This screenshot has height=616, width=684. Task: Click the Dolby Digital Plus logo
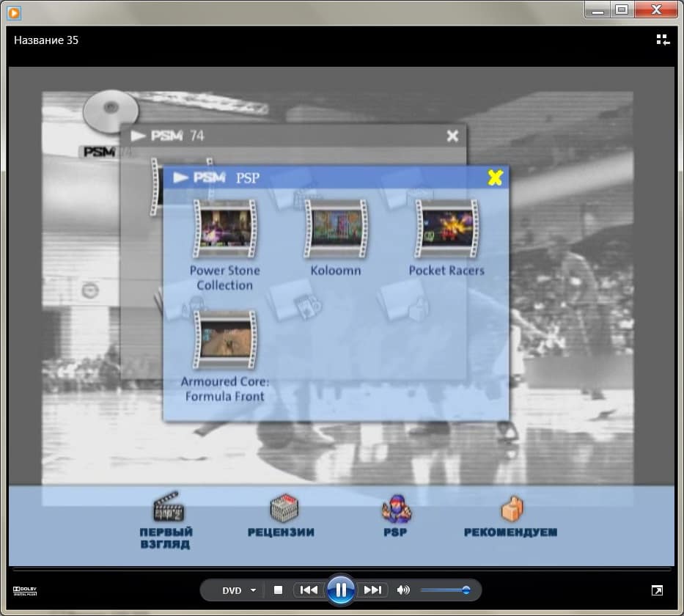tap(25, 590)
